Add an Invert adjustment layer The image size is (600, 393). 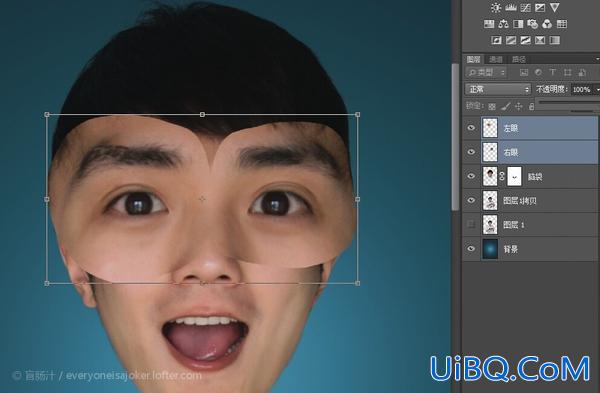pyautogui.click(x=496, y=40)
